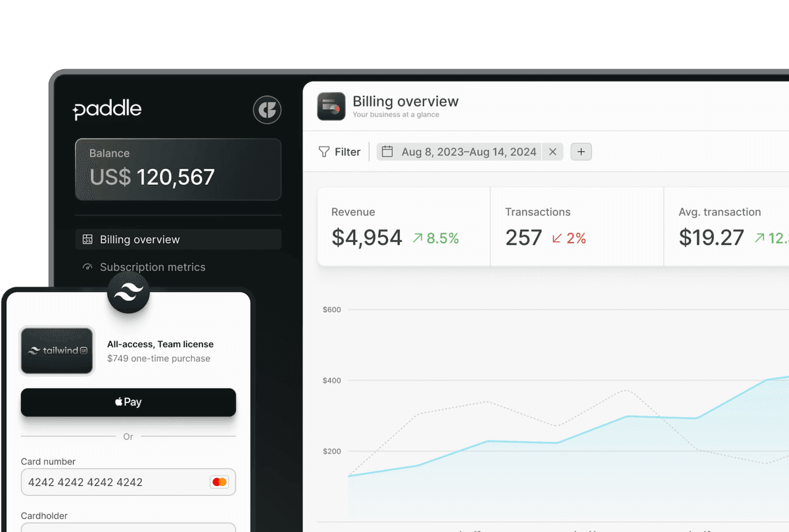Click the Paddle logo in sidebar

[107, 110]
